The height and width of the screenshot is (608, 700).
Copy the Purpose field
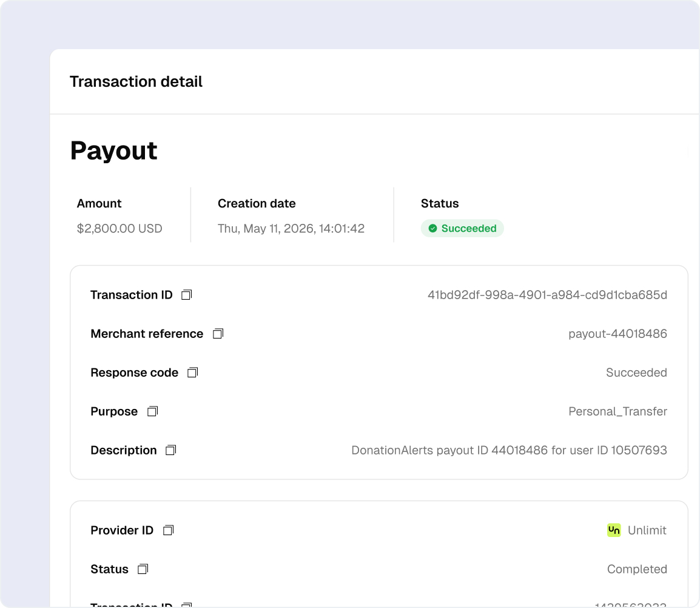click(153, 411)
